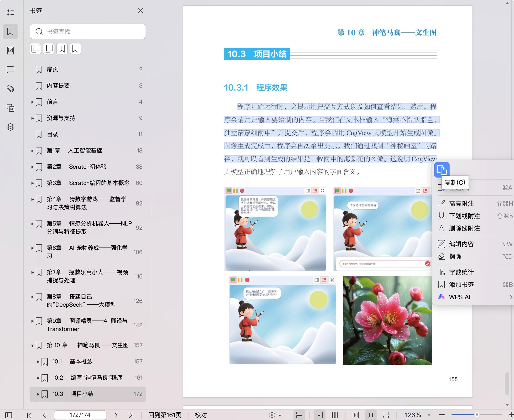The height and width of the screenshot is (420, 514).
Task: Go to next page arrow
Action: [116, 415]
